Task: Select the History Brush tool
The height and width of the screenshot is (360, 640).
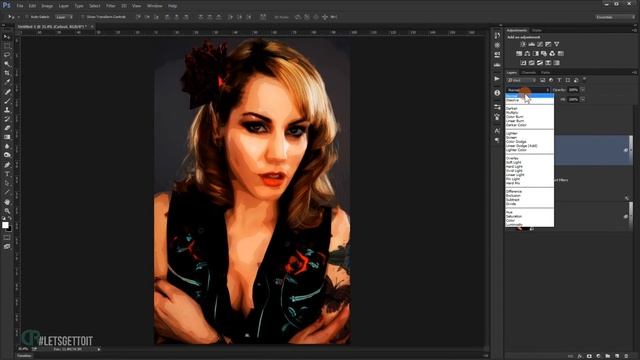Action: click(7, 119)
